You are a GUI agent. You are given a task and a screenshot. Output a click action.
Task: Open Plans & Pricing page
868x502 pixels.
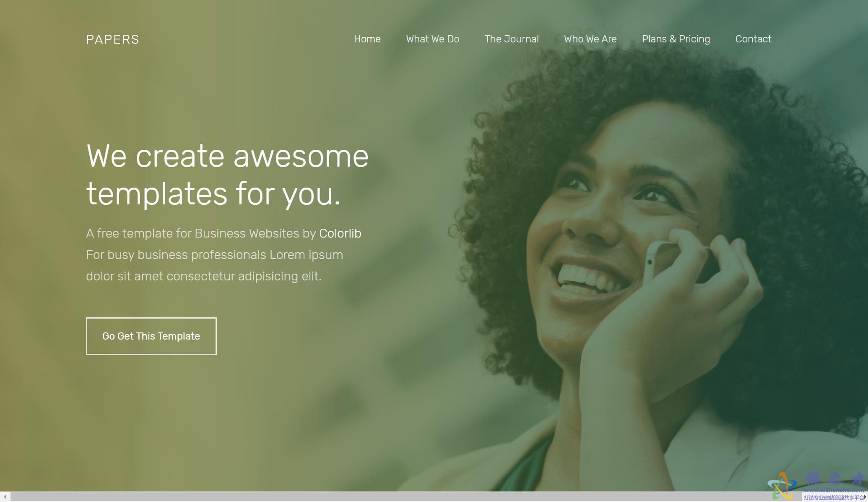point(676,39)
